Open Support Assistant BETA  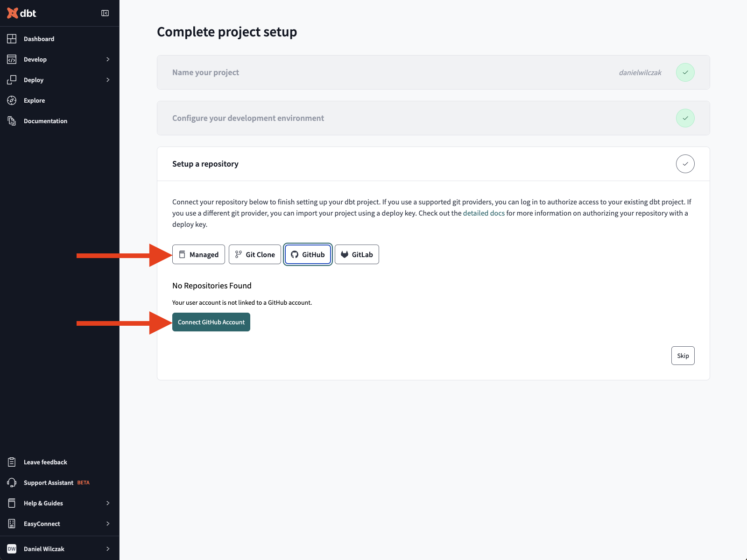click(x=60, y=483)
